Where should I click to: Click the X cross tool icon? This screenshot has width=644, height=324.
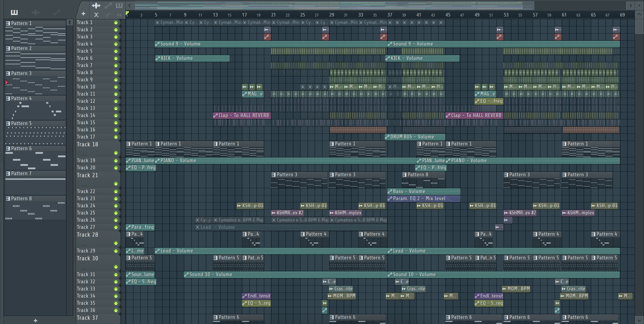point(96,15)
